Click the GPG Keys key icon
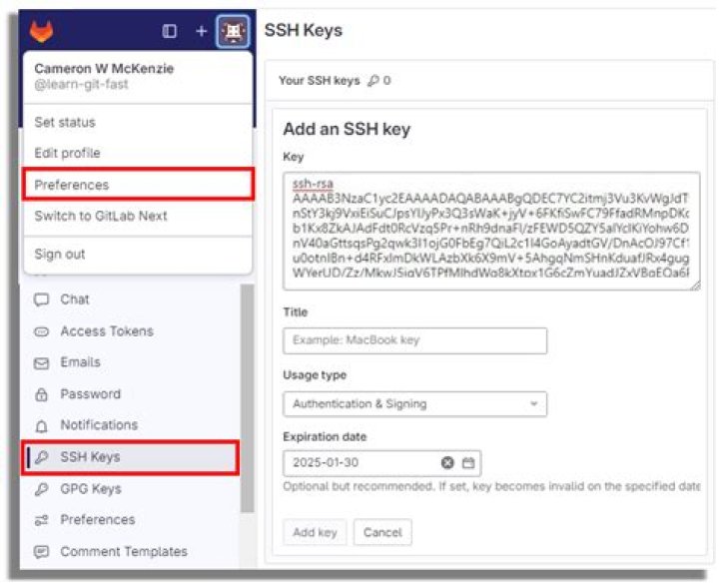 41,489
